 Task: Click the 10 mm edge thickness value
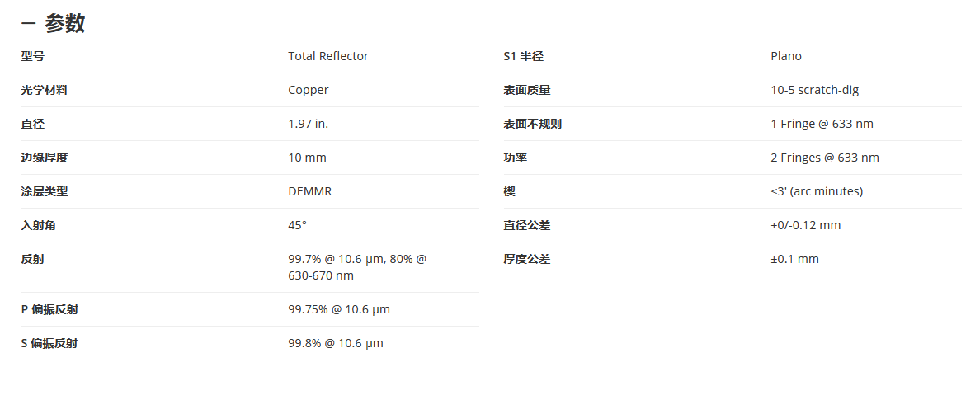tap(307, 158)
